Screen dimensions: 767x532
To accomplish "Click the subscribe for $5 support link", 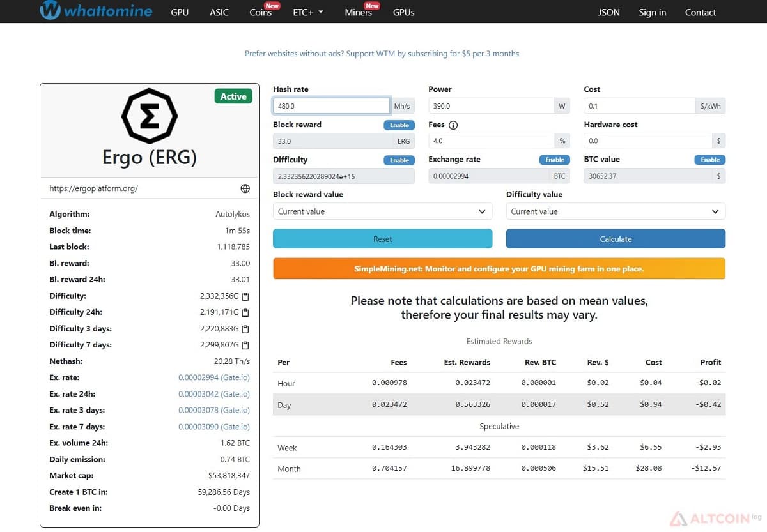I will 383,54.
